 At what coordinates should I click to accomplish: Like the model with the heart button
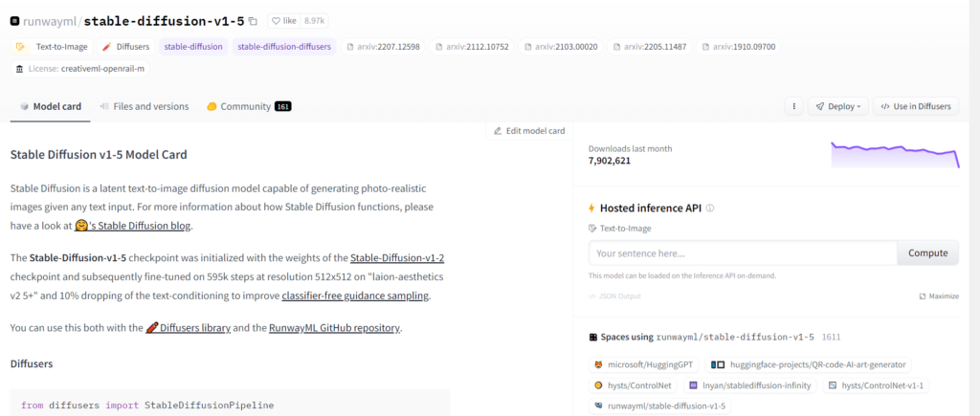[x=283, y=21]
